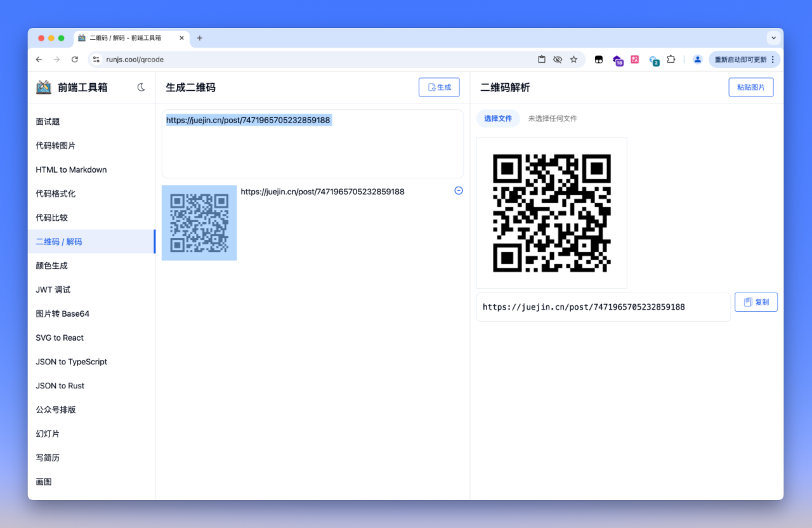
Task: Click the juejin URL text beside generated QR
Action: coord(322,192)
